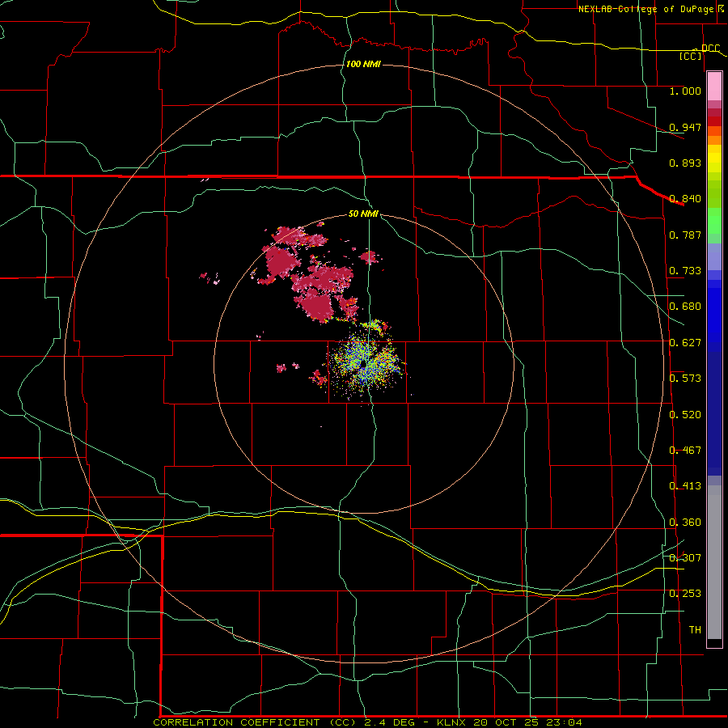Click the [CC] legend header
This screenshot has height=728, width=728.
tap(691, 56)
